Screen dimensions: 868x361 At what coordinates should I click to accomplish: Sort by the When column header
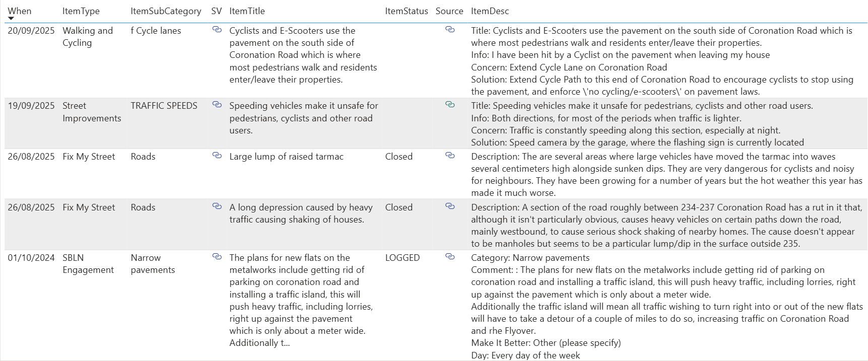tap(19, 11)
